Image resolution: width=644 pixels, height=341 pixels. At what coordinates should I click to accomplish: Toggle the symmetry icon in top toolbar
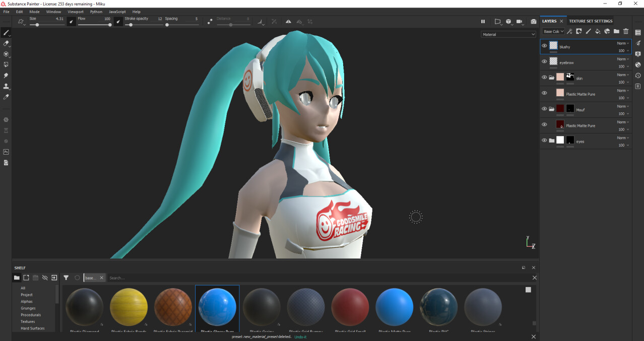pos(288,22)
